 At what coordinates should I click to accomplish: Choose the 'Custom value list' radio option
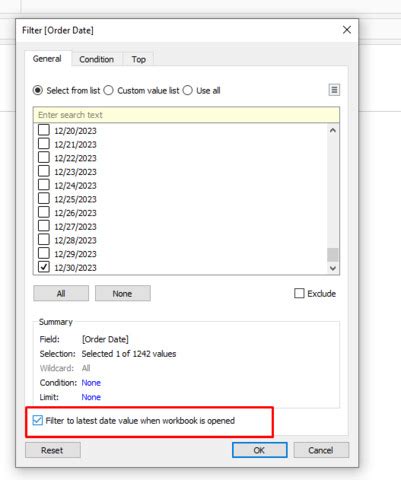[x=109, y=90]
